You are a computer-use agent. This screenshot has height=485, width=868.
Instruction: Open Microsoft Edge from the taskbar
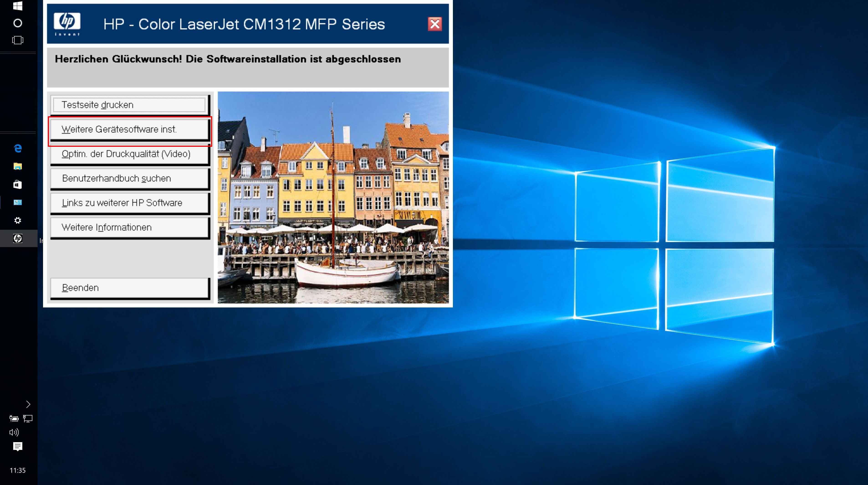[x=18, y=148]
